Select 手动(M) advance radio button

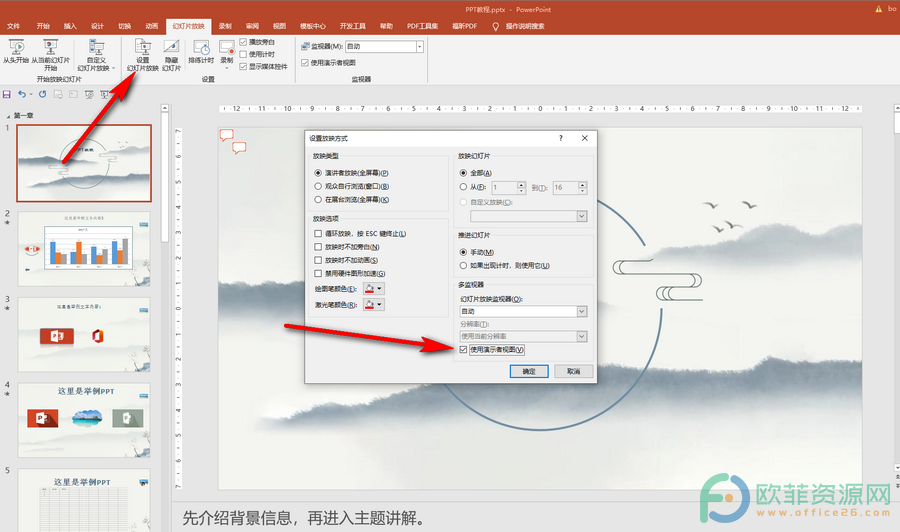pos(463,252)
